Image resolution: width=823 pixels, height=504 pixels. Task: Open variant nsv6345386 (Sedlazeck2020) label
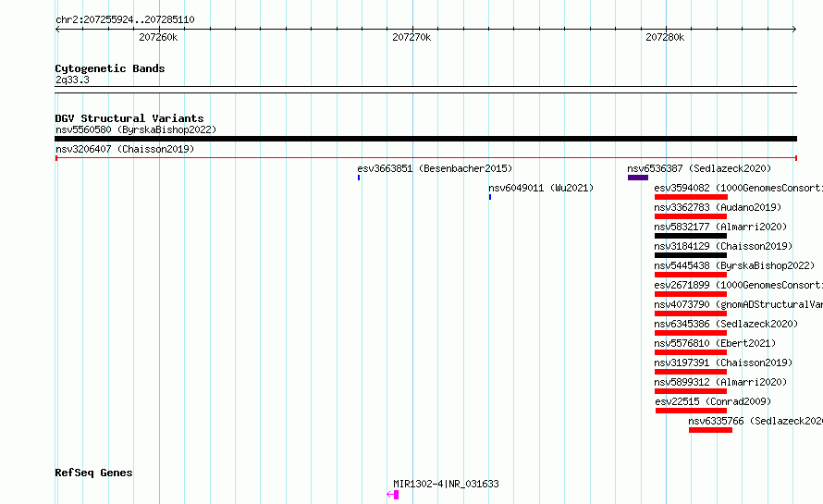click(x=726, y=324)
